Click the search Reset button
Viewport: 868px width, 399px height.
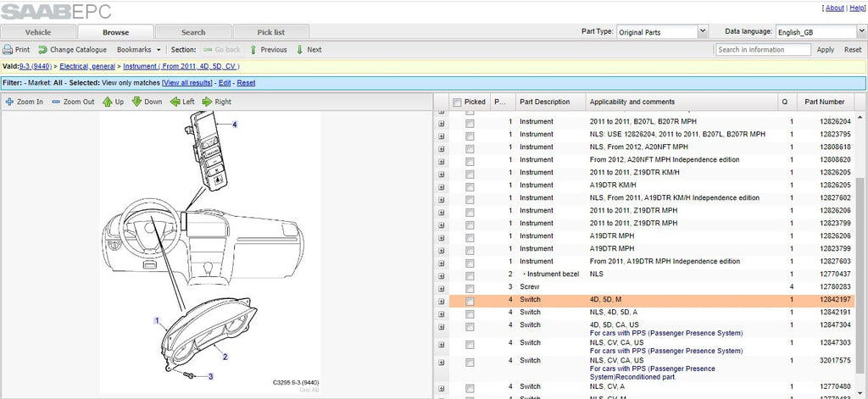(853, 50)
